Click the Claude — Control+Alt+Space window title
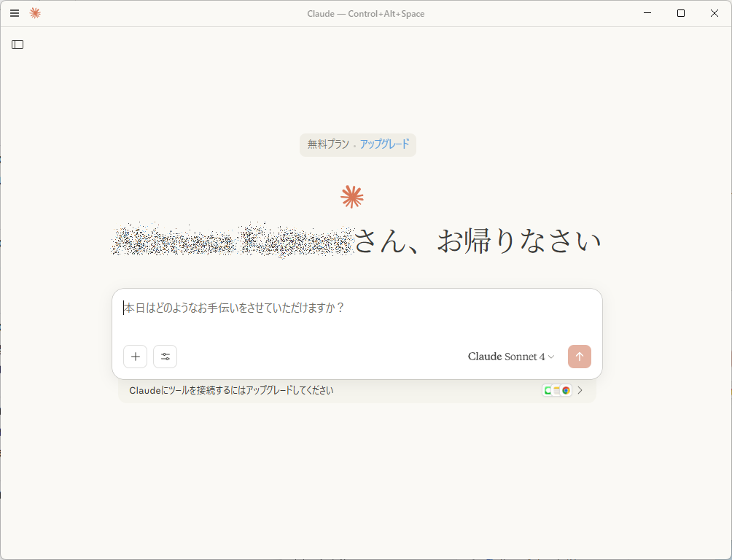This screenshot has width=732, height=560. (365, 14)
